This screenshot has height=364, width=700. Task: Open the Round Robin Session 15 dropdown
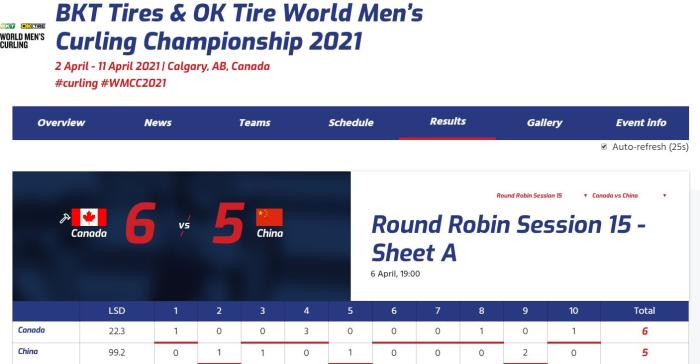542,196
